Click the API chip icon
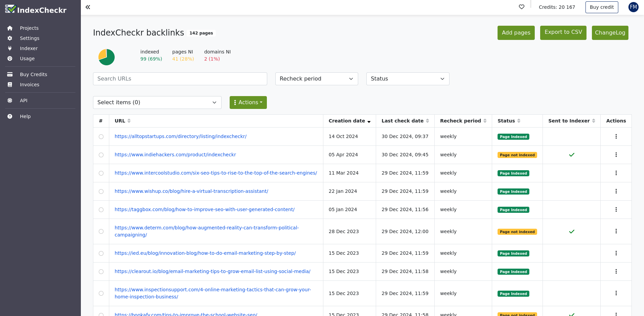Viewport: 644px width, 316px height. [10, 100]
